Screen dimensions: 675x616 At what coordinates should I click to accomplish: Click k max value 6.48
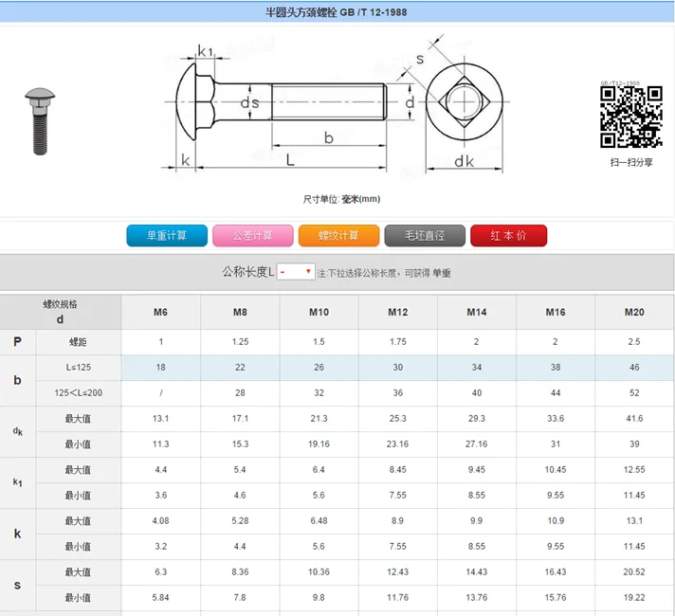[319, 521]
